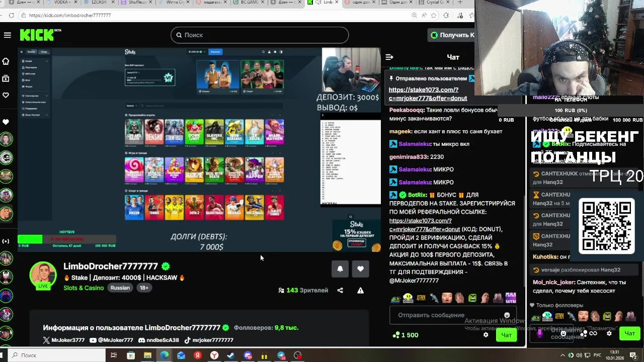This screenshot has width=644, height=362.
Task: Open emoji picker in the chat message box
Action: pyautogui.click(x=507, y=315)
